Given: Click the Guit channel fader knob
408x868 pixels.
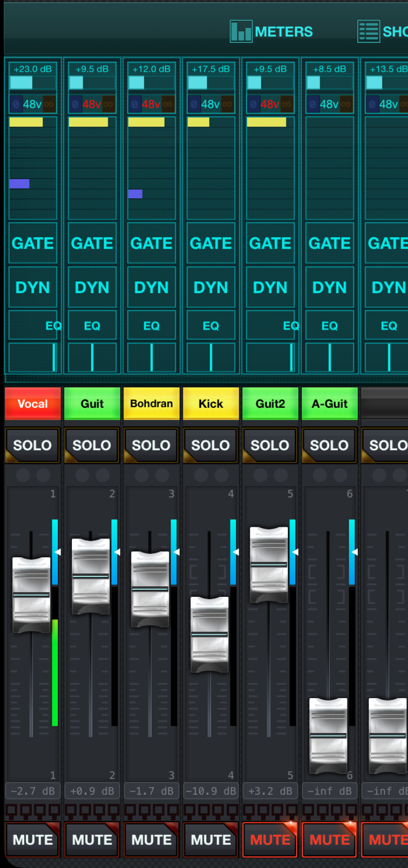Looking at the screenshot, I should pos(91,576).
